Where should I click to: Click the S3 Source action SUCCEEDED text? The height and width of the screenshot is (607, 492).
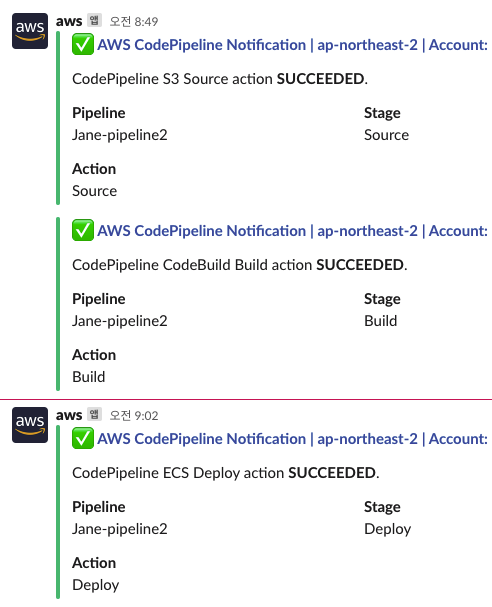(x=220, y=79)
